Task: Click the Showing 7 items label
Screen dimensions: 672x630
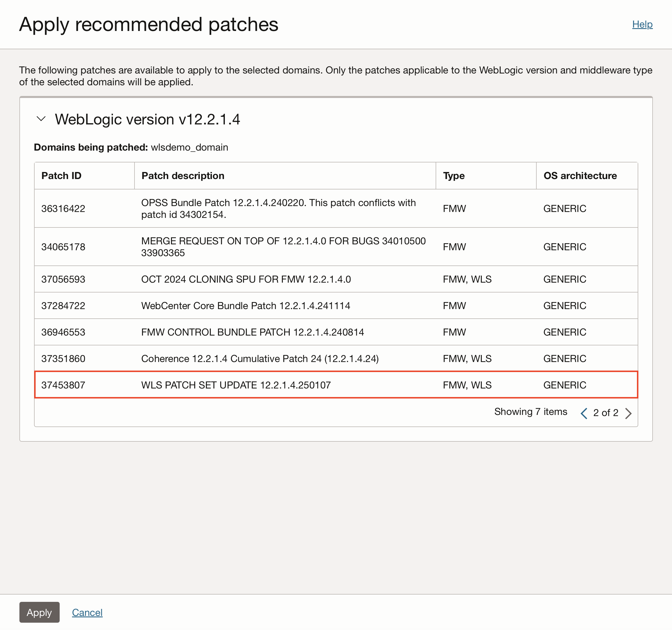Action: click(x=530, y=412)
